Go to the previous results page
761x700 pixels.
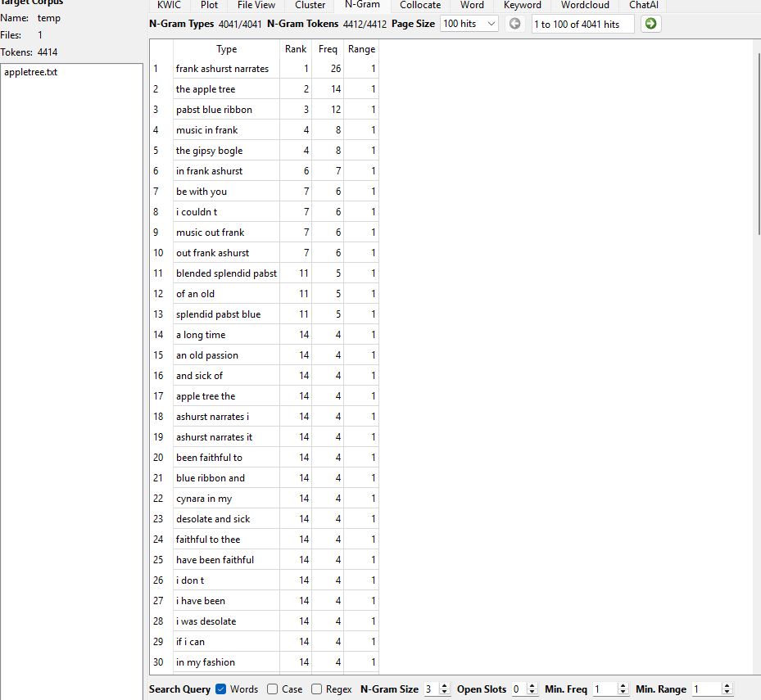(514, 24)
